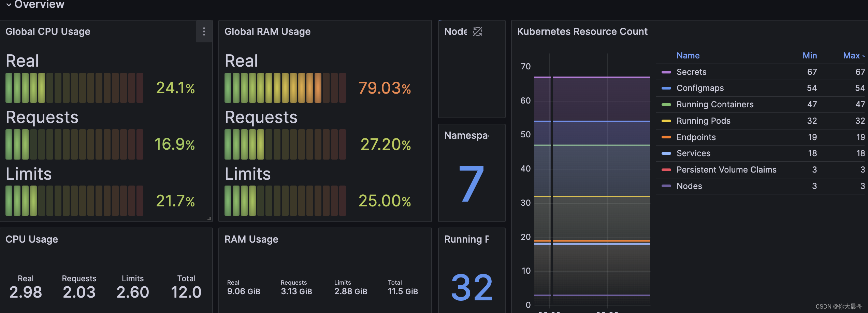Click the Kubernetes Resource Count panel title
The width and height of the screenshot is (868, 313).
[x=582, y=31]
